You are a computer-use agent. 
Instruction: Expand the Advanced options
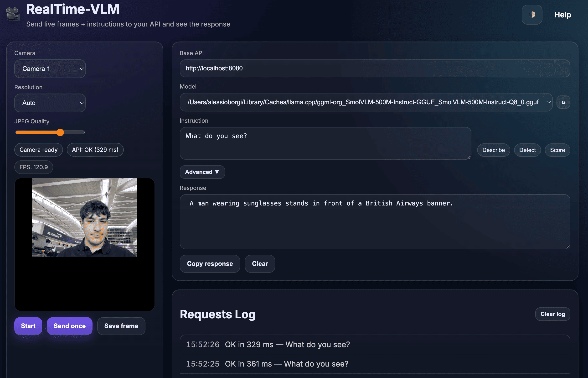202,172
